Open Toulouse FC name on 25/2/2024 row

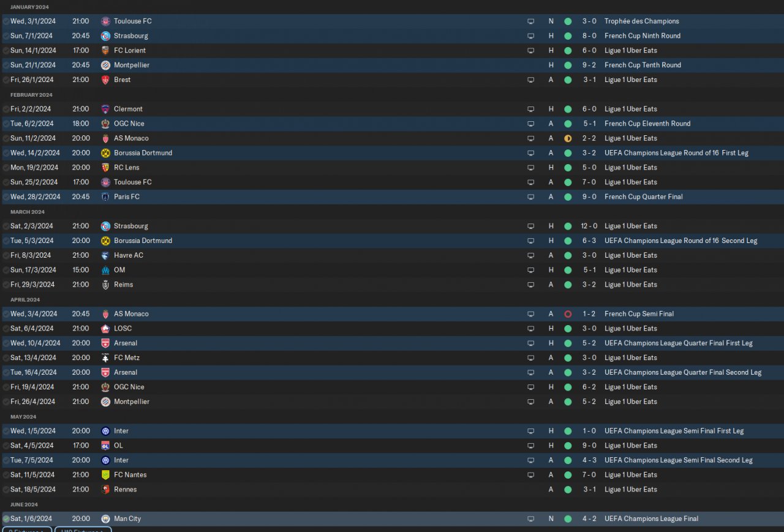[x=132, y=182]
